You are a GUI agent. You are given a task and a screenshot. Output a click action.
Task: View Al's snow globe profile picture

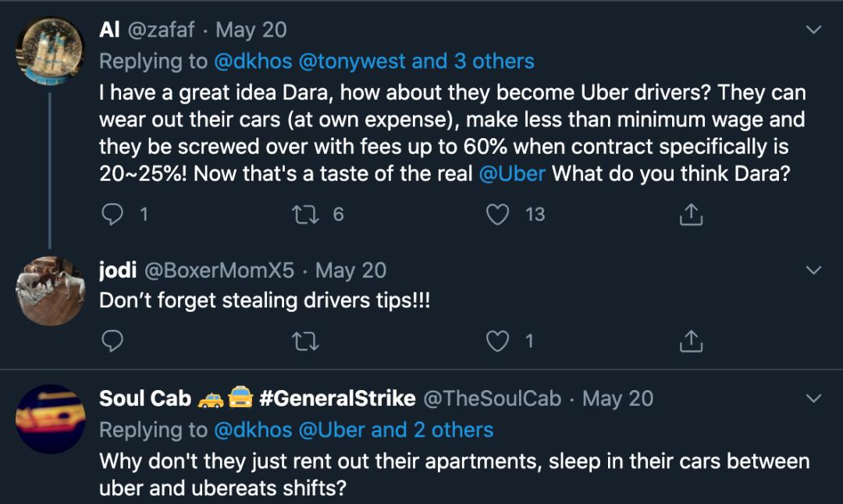(51, 51)
